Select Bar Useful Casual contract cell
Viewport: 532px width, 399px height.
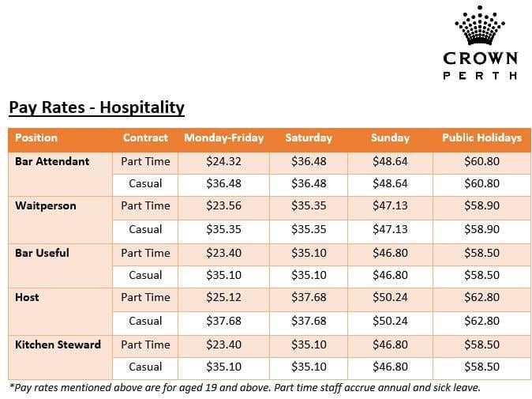tap(145, 275)
